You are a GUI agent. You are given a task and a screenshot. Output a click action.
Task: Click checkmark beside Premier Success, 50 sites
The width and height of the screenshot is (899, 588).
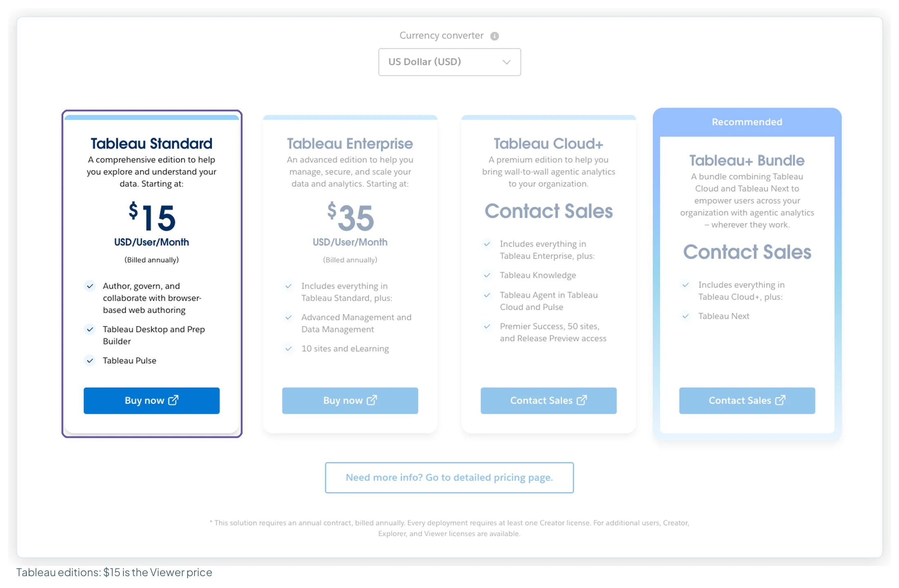pyautogui.click(x=487, y=326)
